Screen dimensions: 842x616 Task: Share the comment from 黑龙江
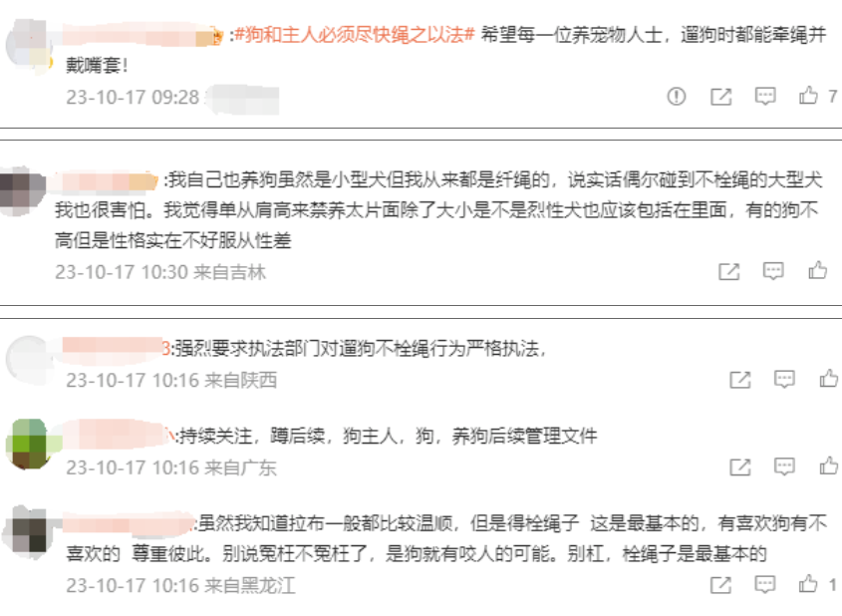720,585
